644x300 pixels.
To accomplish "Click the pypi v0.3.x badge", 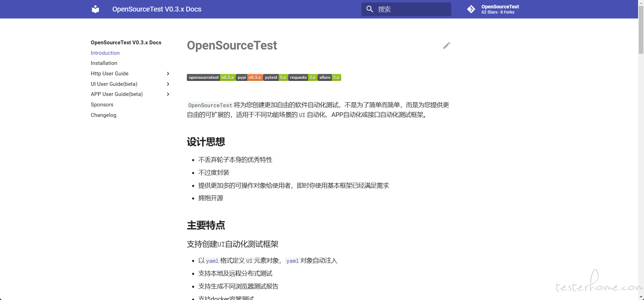I will click(249, 77).
